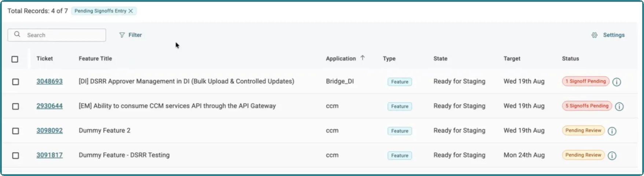Select Dummy Feature - DSRR Testing title
The height and width of the screenshot is (176, 644).
coord(124,155)
